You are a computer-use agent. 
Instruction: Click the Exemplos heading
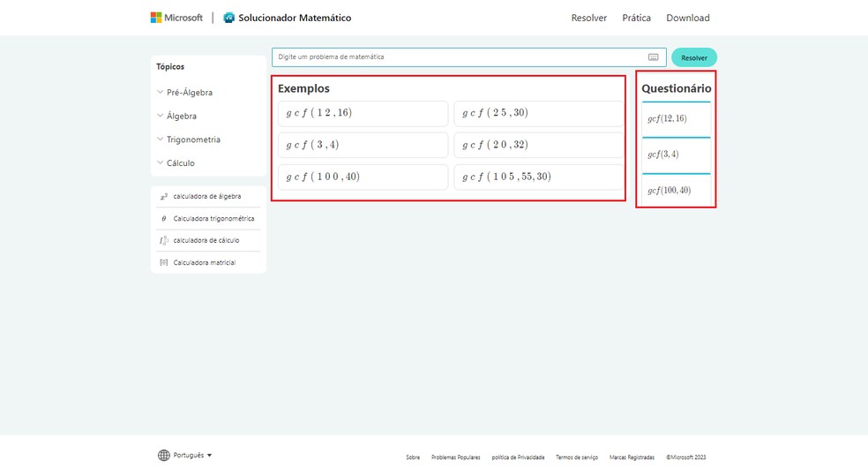[x=303, y=88]
